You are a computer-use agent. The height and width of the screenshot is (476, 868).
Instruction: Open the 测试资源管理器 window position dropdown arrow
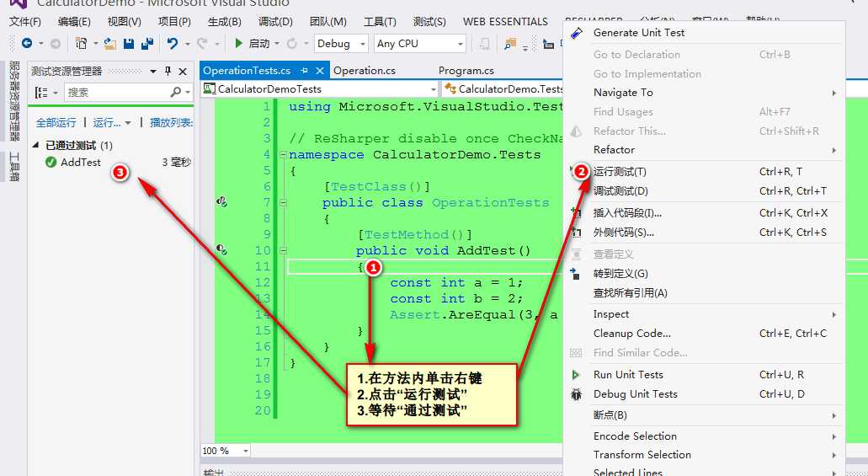pyautogui.click(x=152, y=72)
